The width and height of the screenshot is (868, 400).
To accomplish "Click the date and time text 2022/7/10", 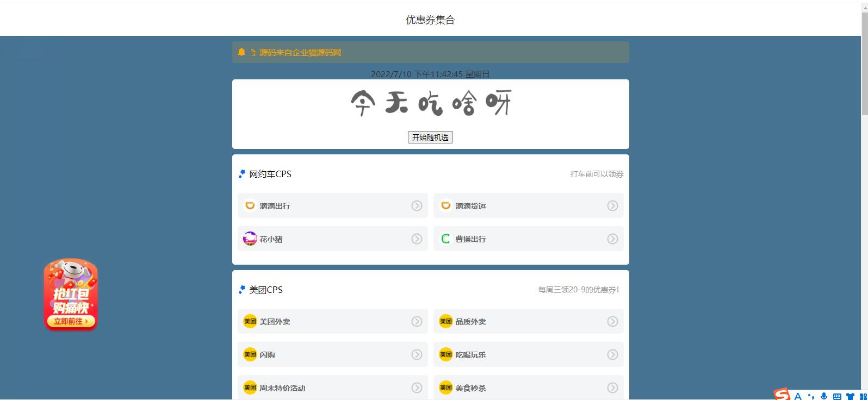I will 430,74.
